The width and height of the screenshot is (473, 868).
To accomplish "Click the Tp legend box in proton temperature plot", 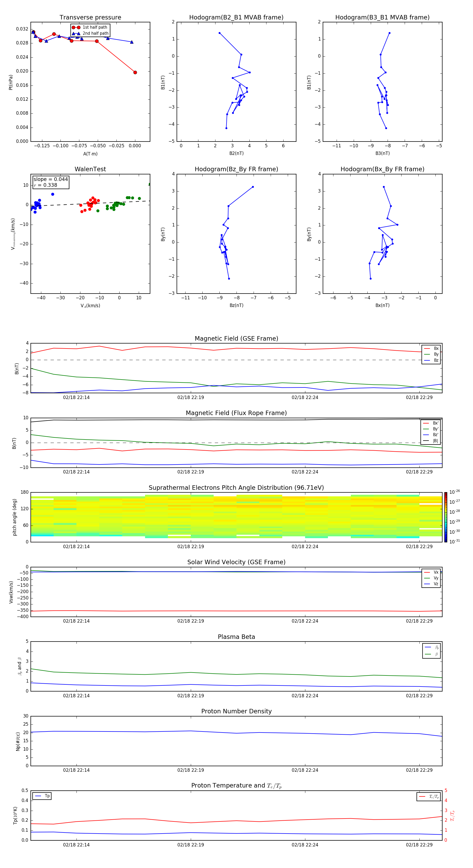I will [x=42, y=796].
